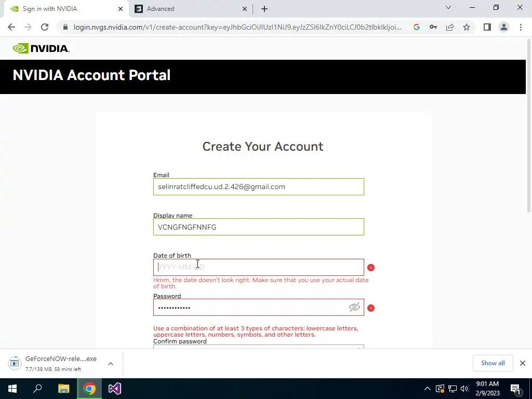Click the lock icon in address bar
The height and width of the screenshot is (399, 532).
(65, 27)
